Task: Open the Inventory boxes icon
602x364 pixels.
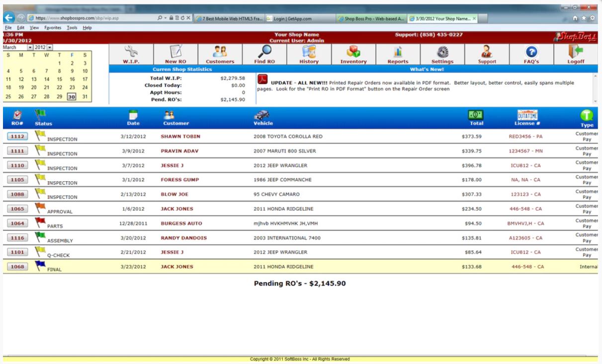Action: click(353, 52)
